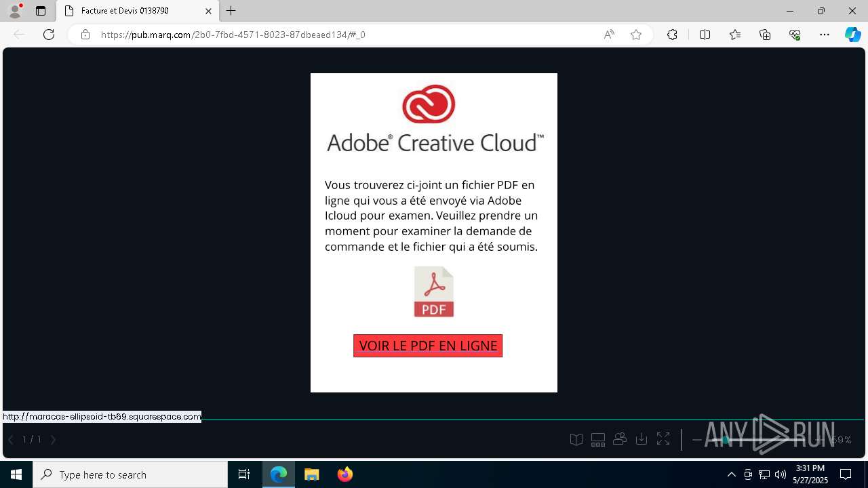Click the Edge icon on the taskbar
This screenshot has width=868, height=488.
[279, 474]
